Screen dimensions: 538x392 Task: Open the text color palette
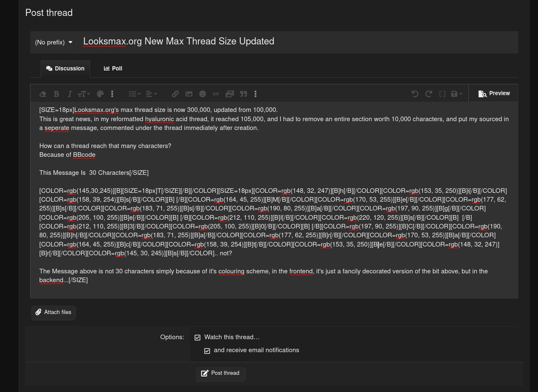100,94
